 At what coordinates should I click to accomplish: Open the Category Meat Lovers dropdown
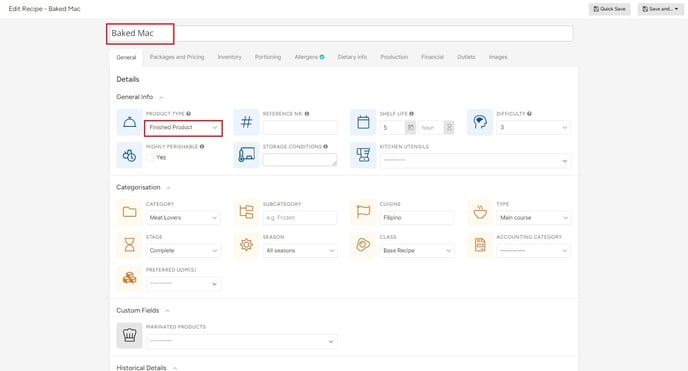tap(183, 218)
